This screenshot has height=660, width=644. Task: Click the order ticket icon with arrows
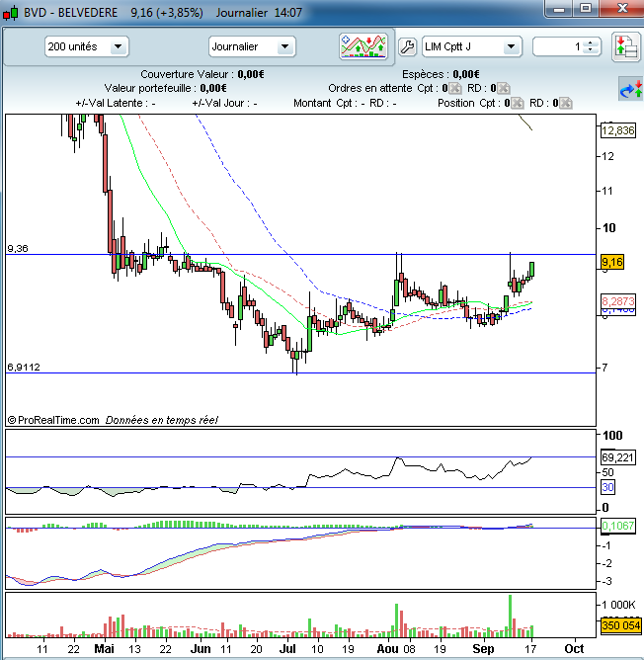(626, 46)
